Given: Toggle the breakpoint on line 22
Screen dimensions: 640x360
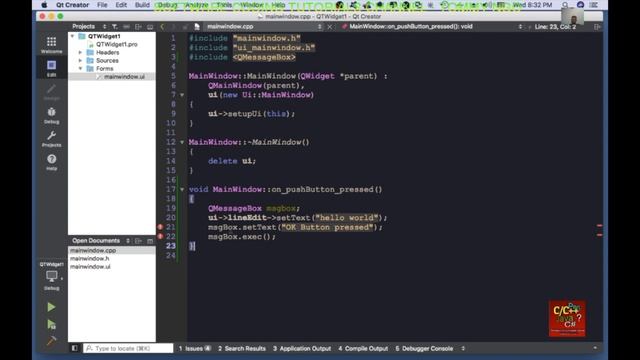Looking at the screenshot, I should pos(160,236).
